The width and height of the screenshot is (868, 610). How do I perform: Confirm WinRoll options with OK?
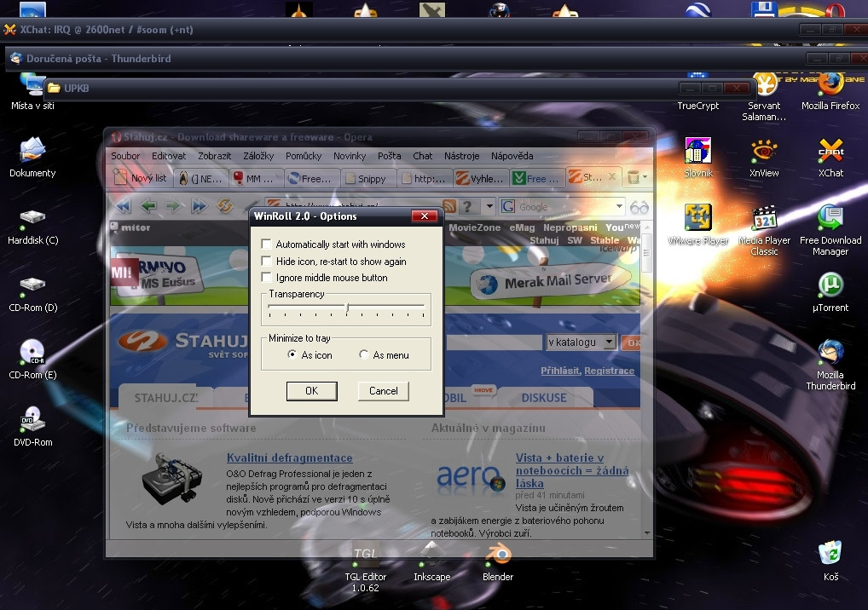pos(312,390)
